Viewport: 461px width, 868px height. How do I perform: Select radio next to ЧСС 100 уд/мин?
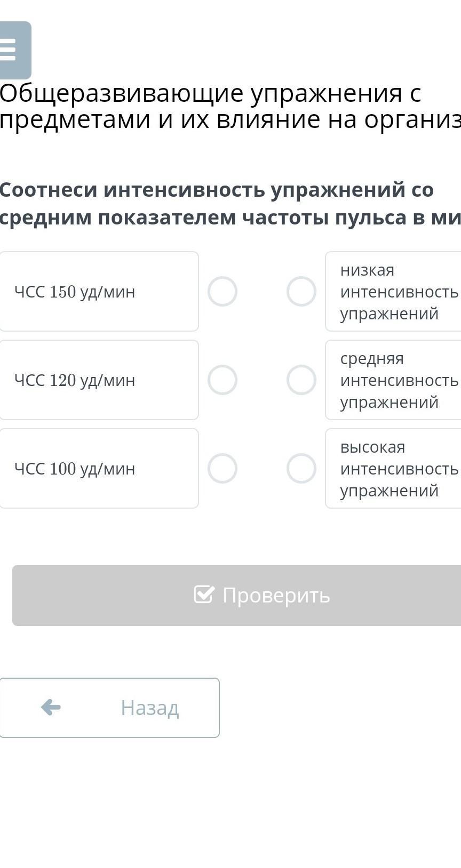222,468
